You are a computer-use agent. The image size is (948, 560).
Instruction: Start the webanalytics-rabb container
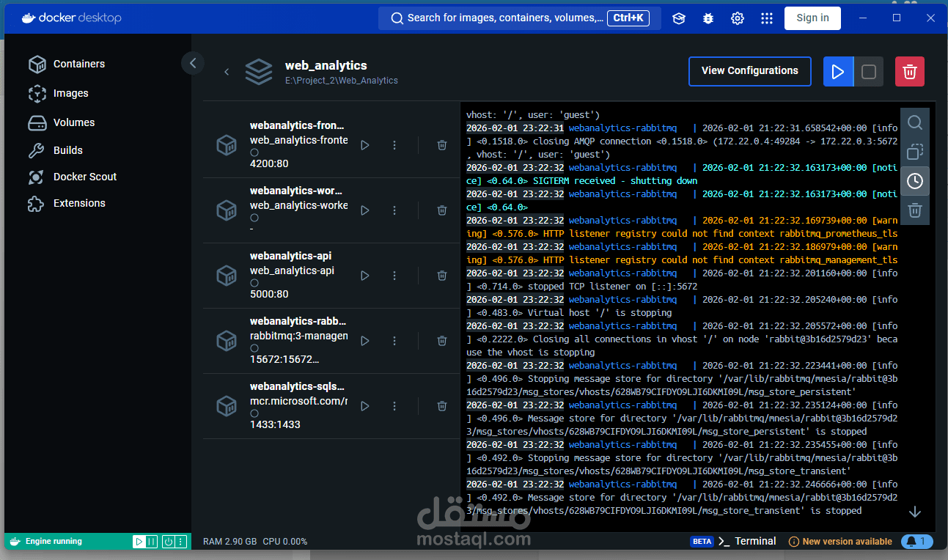tap(365, 341)
